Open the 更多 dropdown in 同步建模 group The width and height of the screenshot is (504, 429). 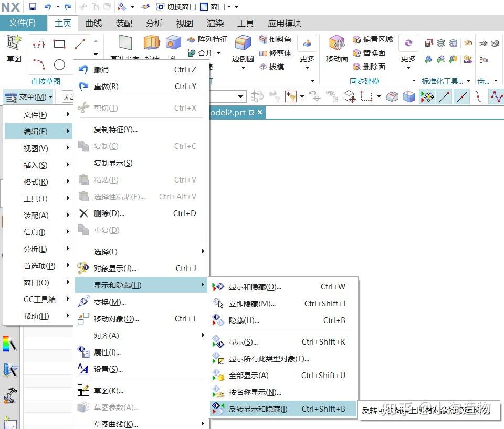click(408, 59)
